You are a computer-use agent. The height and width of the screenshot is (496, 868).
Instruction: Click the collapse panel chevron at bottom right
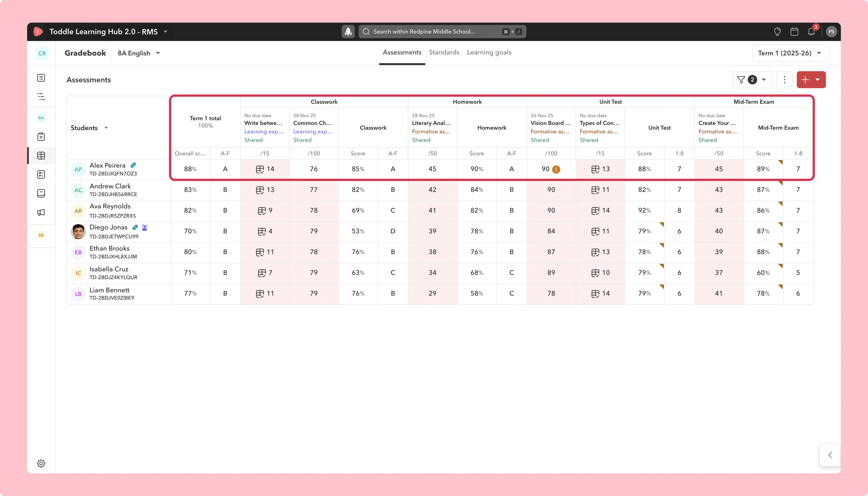[x=830, y=455]
